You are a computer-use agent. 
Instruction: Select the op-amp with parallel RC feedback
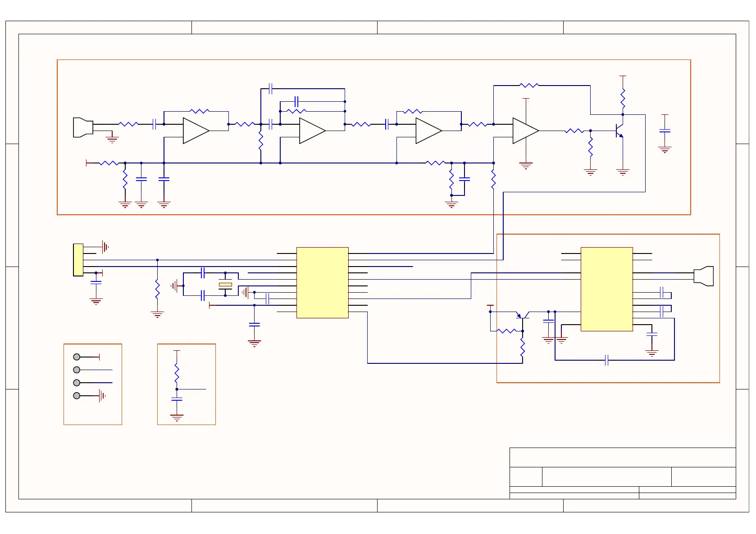pyautogui.click(x=312, y=131)
